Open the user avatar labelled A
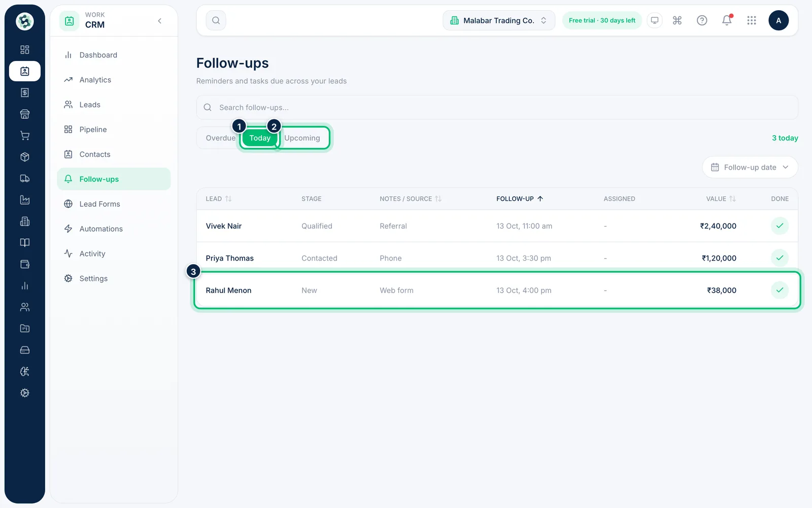The image size is (812, 508). [779, 20]
